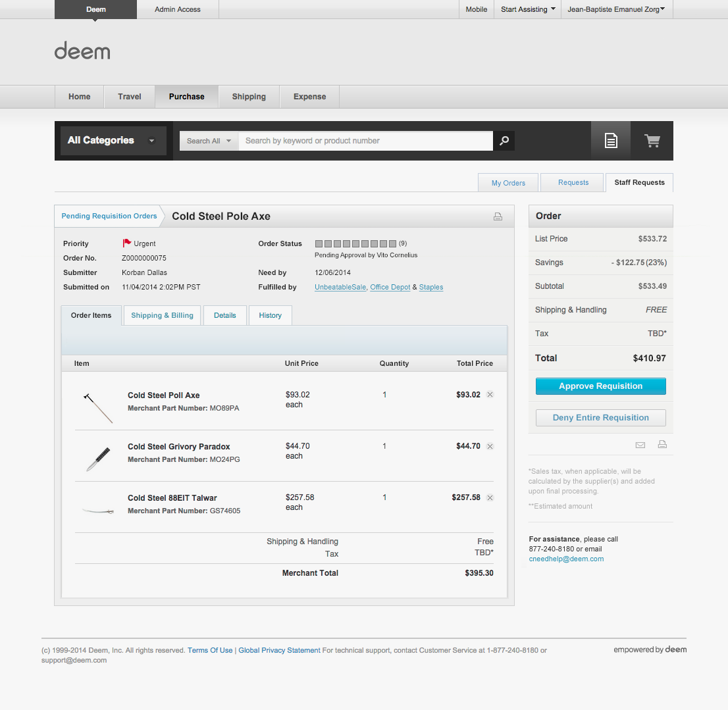This screenshot has width=728, height=710.
Task: Click Merchant Total $395.30 value
Action: point(479,573)
